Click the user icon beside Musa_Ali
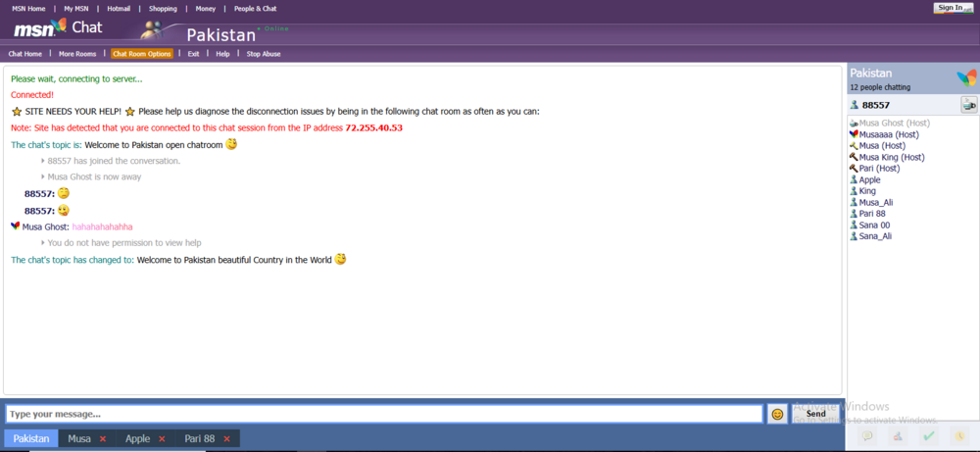 pyautogui.click(x=854, y=202)
